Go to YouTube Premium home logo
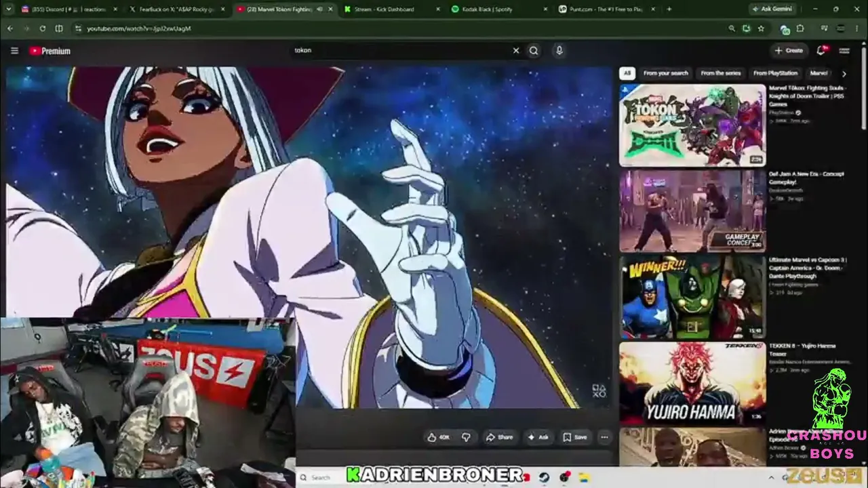The image size is (868, 488). pyautogui.click(x=50, y=51)
